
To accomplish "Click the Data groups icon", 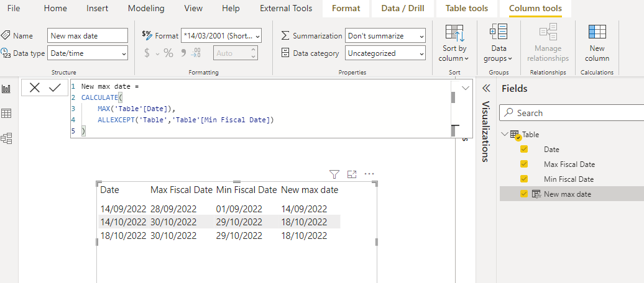I will pos(499,33).
